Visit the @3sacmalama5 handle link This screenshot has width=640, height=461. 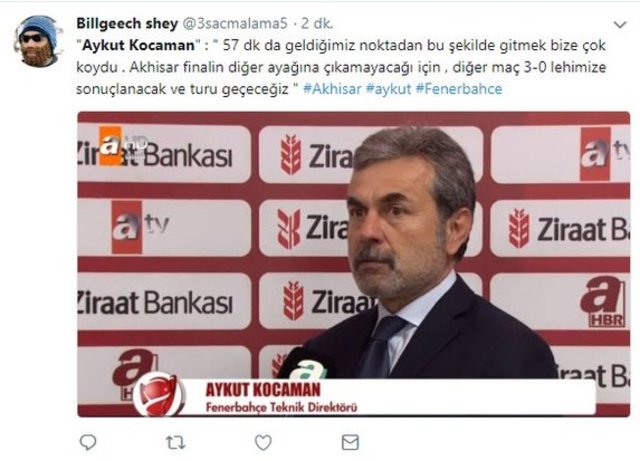235,23
